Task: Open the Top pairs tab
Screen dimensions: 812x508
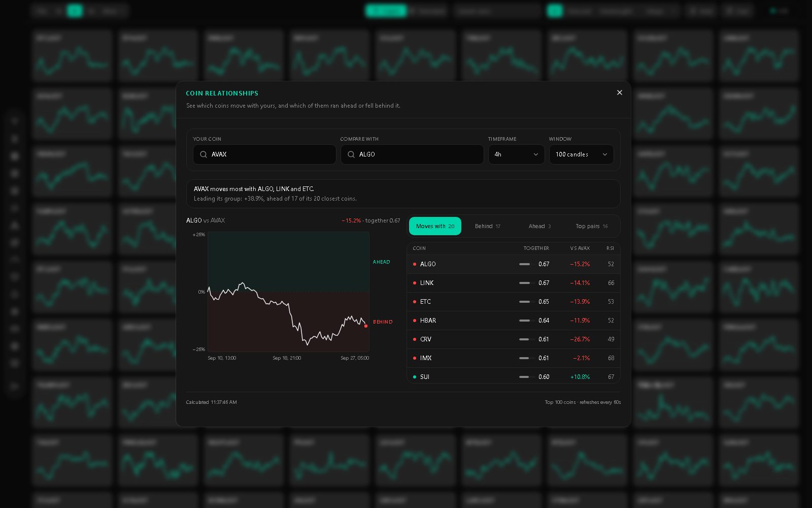Action: [592, 226]
